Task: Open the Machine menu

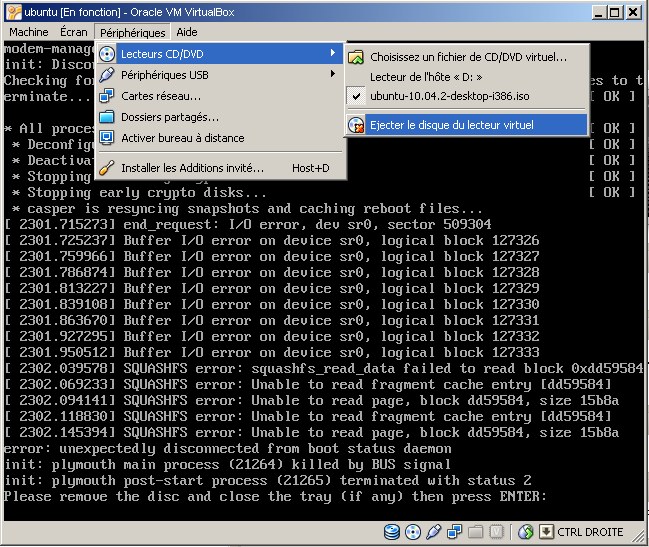Action: (x=29, y=32)
